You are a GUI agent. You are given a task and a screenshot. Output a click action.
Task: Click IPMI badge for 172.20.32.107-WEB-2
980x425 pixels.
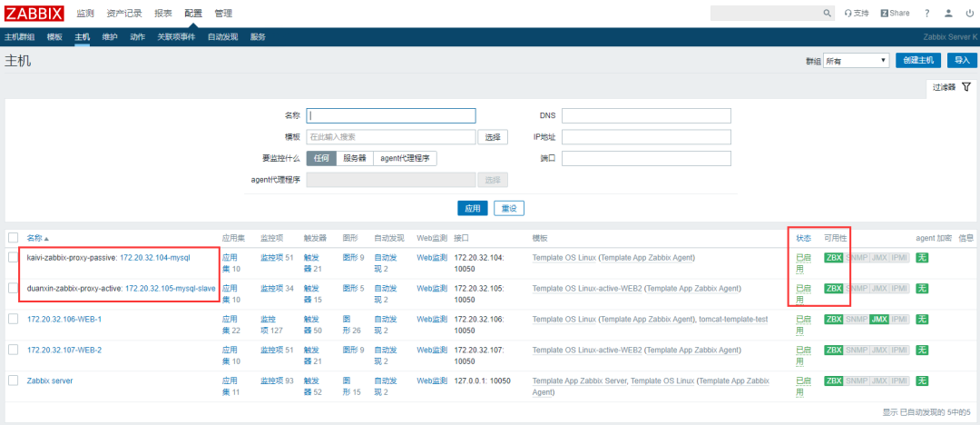[x=900, y=350]
